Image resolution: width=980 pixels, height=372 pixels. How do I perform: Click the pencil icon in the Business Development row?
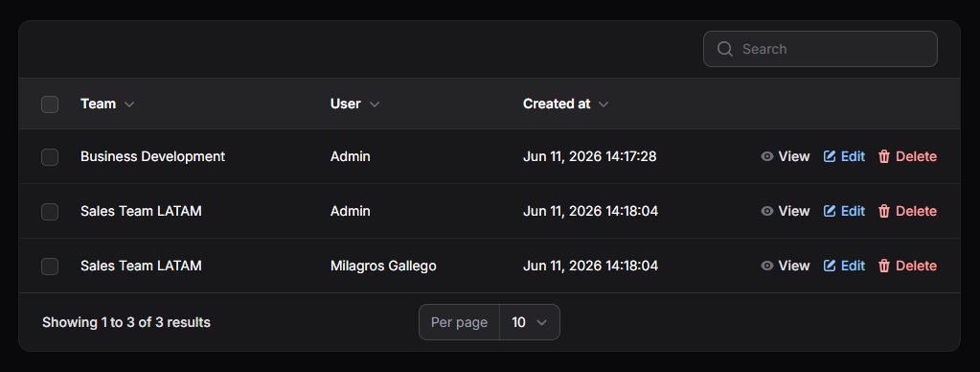tap(830, 156)
